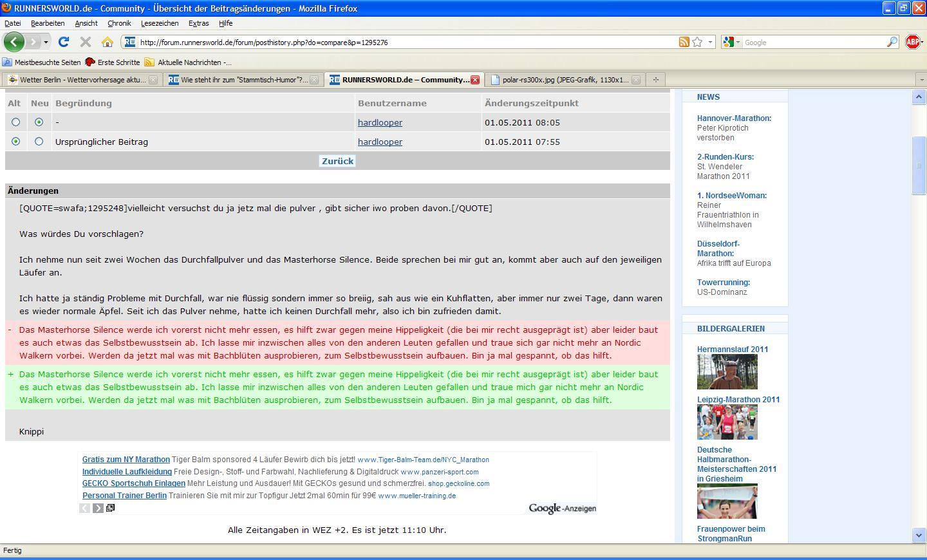Open the Hannover-Marathon news link

coord(734,118)
